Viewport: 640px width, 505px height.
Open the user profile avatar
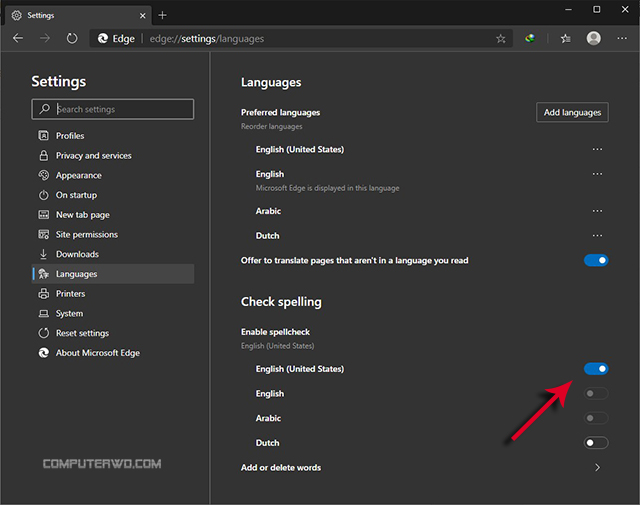593,38
